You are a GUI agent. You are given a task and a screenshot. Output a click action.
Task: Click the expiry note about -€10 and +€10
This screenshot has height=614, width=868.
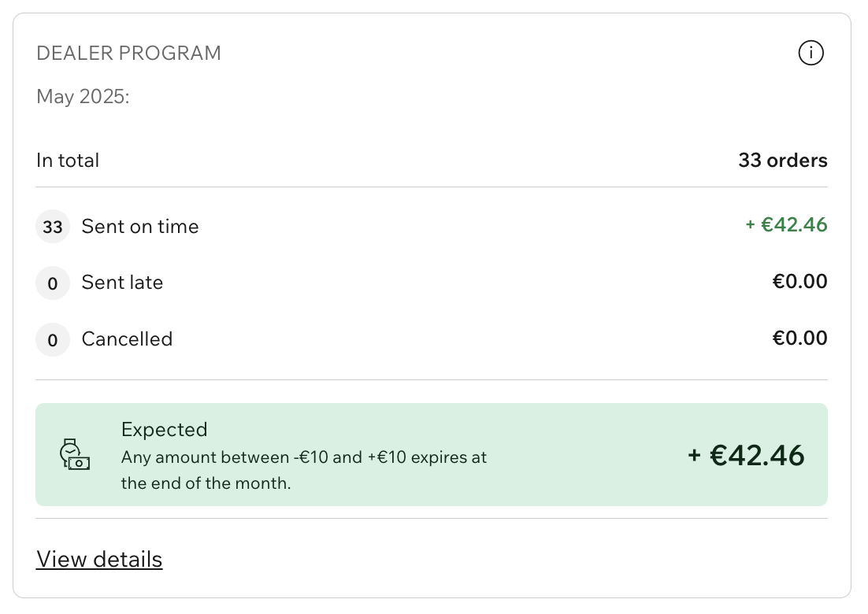click(x=304, y=470)
